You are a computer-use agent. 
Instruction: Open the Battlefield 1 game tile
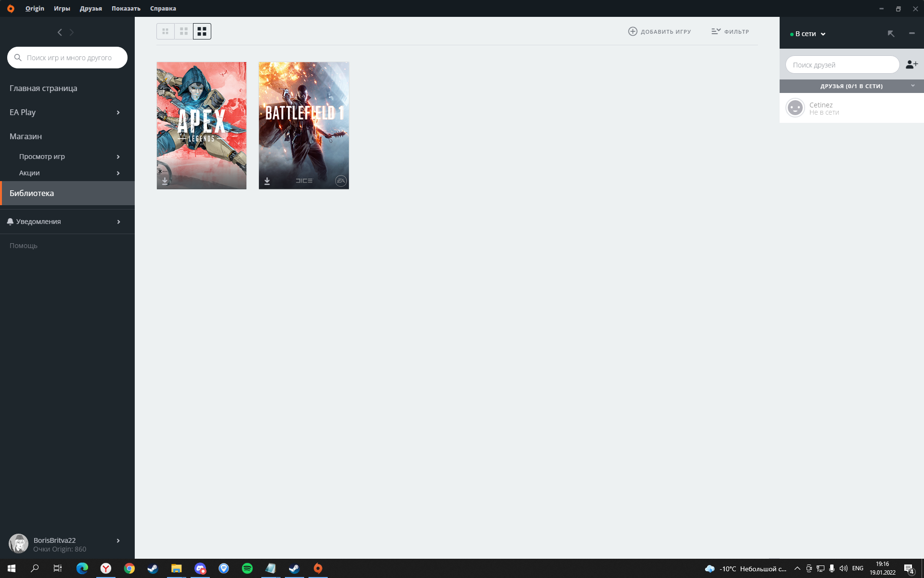click(304, 125)
